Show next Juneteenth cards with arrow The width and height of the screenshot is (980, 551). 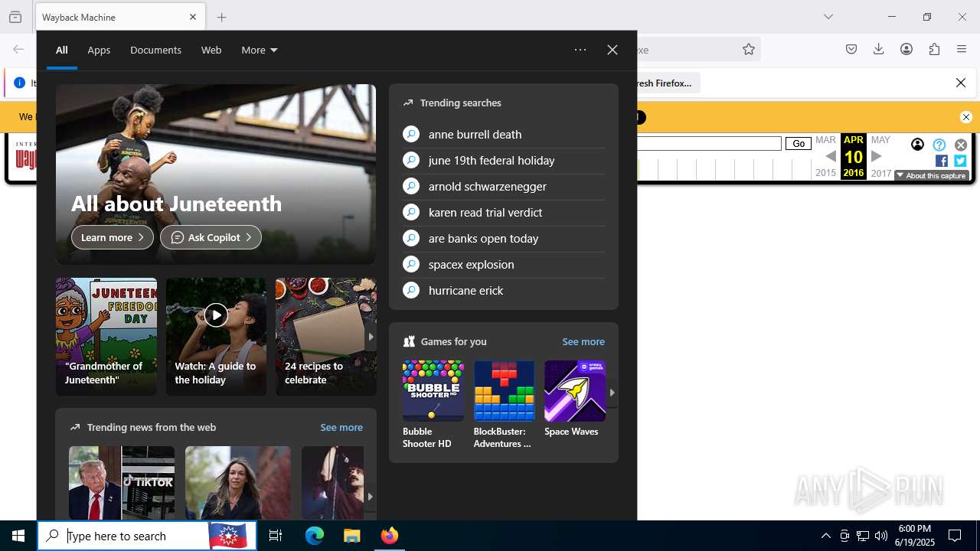tap(371, 337)
